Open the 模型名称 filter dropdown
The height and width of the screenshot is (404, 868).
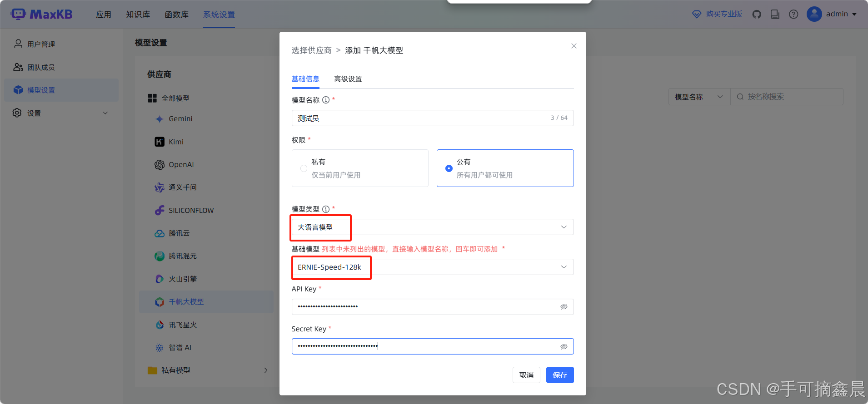click(x=699, y=97)
